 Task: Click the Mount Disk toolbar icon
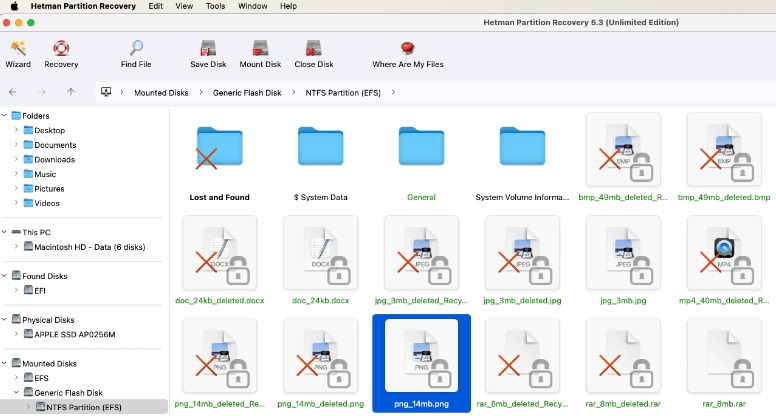click(260, 48)
